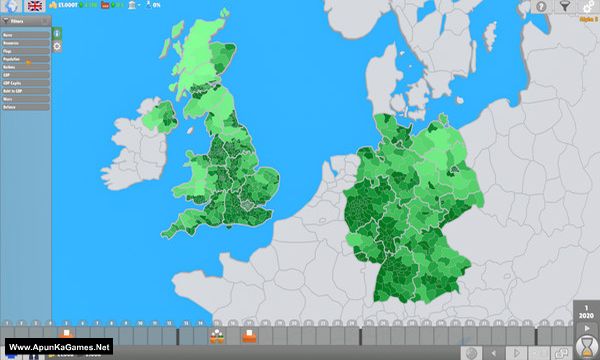Click the United Kingdom flag icon
This screenshot has height=360, width=600.
34,6
